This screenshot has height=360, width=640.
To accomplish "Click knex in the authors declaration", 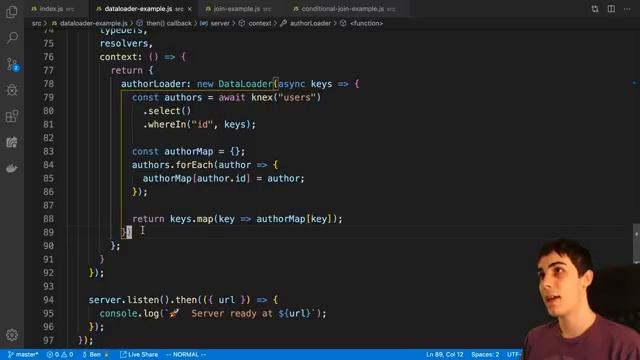I will pyautogui.click(x=262, y=97).
